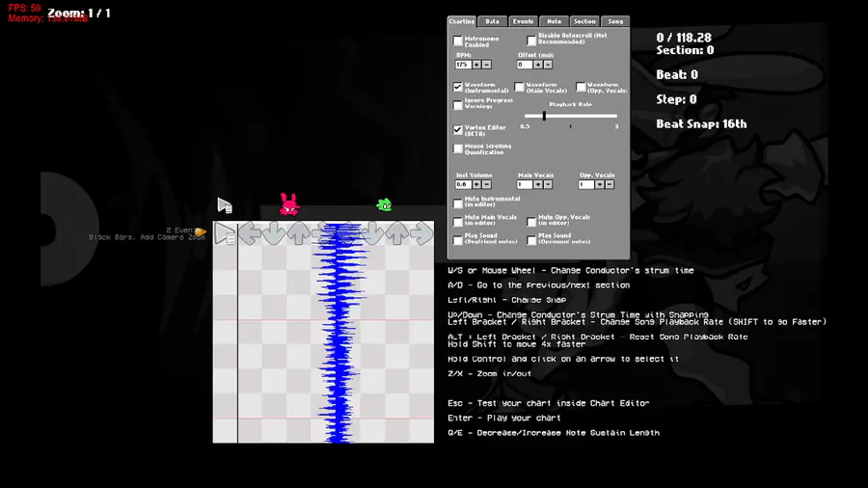Click the '0 / 118.28' time readout
The width and height of the screenshot is (868, 488).
[684, 38]
